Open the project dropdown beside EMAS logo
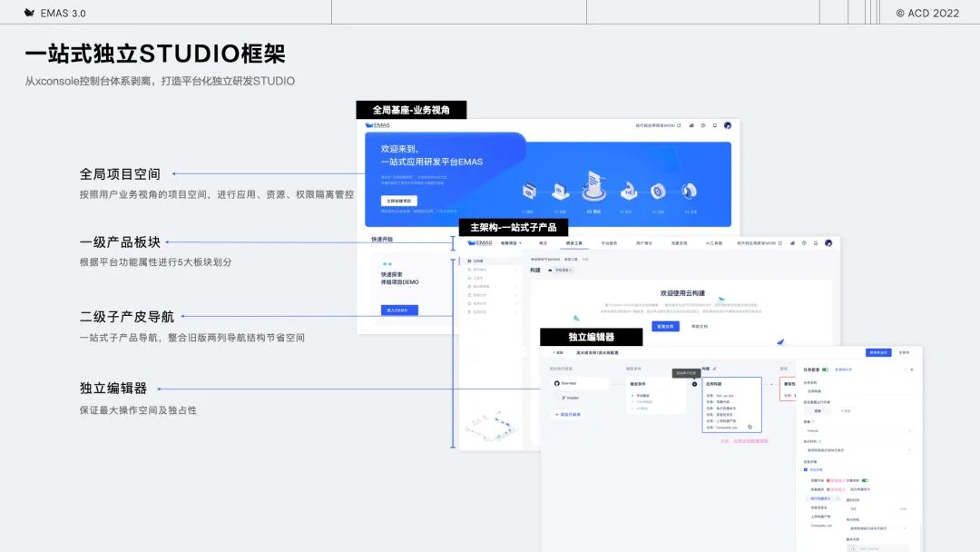Viewport: 980px width, 552px height. point(511,243)
